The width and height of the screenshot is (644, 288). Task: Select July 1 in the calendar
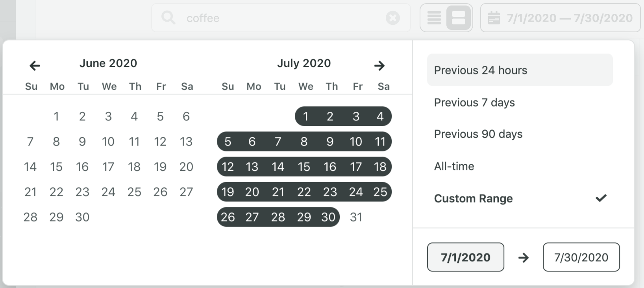[x=305, y=116]
